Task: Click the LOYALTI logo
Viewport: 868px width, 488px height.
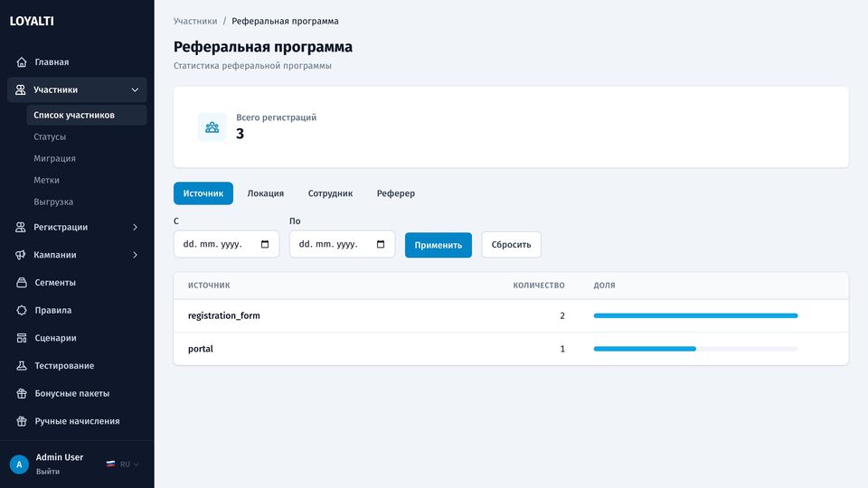Action: pos(32,21)
